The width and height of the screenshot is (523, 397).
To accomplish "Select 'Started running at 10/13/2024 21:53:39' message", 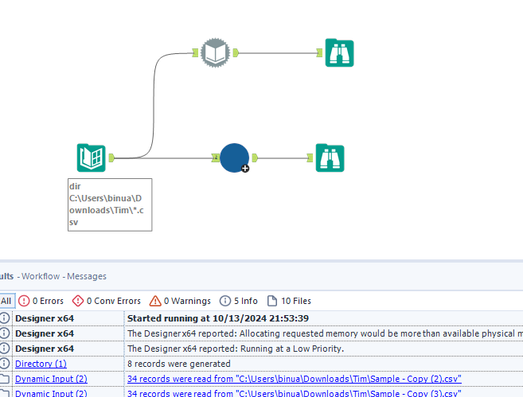I will [218, 318].
